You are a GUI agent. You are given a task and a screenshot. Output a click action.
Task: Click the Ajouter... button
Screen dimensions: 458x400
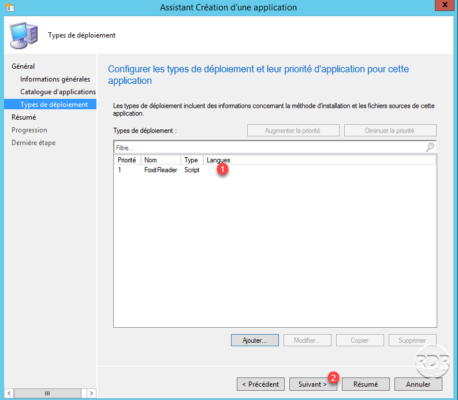click(x=255, y=340)
